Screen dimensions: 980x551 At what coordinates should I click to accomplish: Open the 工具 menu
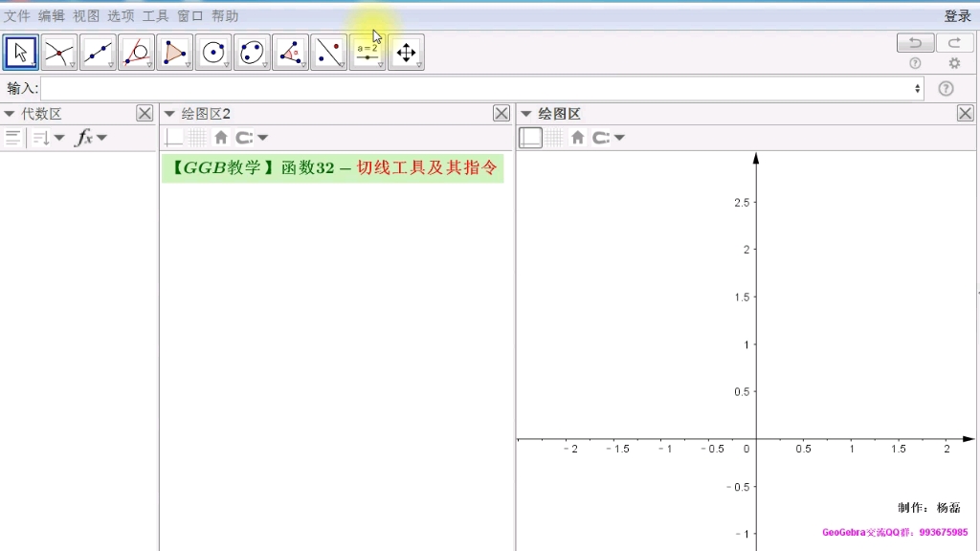click(155, 15)
